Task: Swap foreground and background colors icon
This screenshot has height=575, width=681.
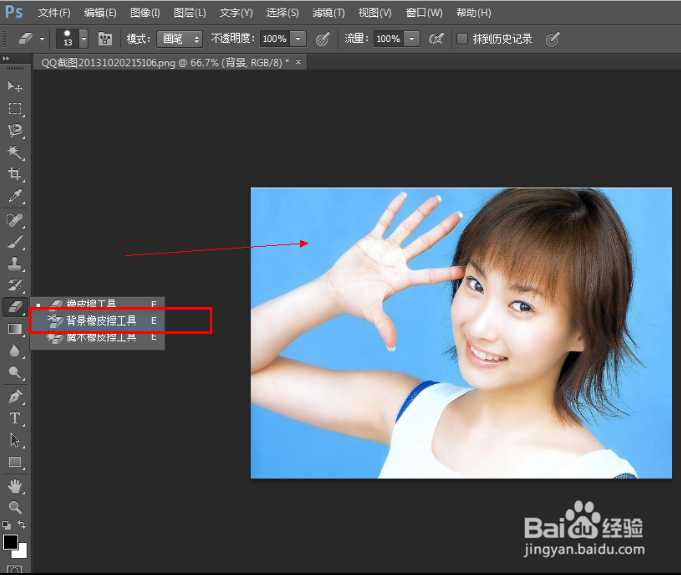Action: pos(22,525)
